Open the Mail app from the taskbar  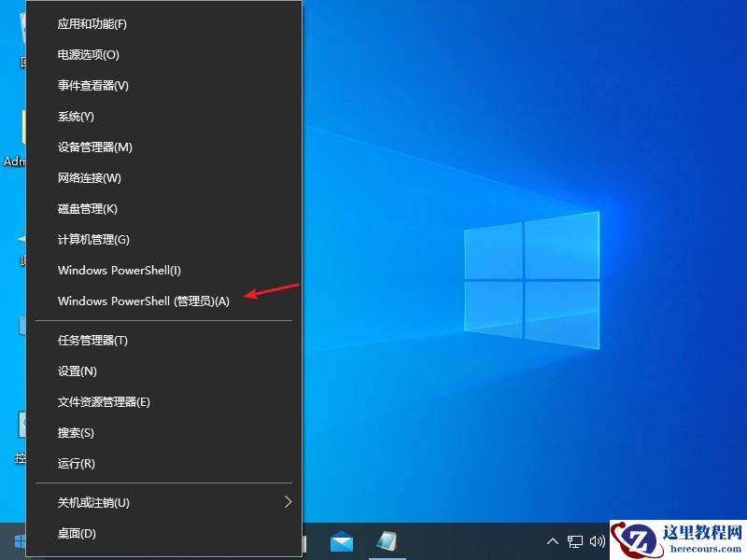tap(342, 541)
